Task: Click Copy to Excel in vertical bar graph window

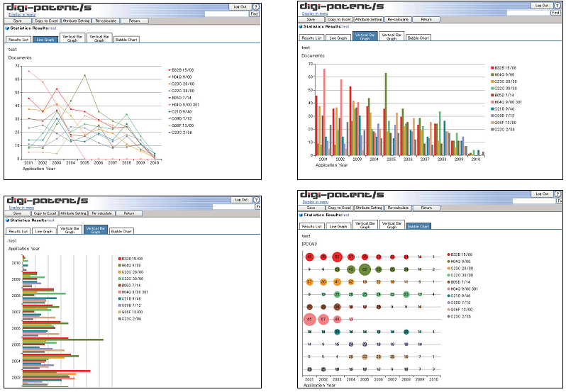Action: (340, 19)
